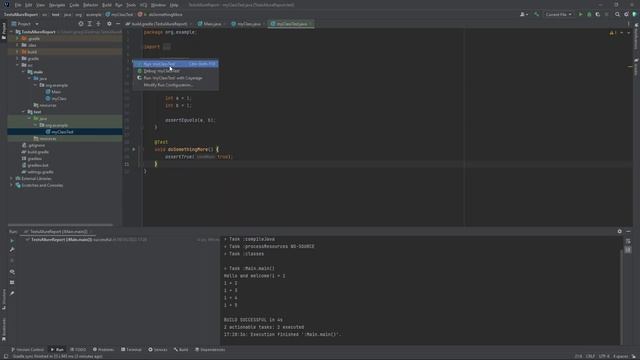Viewport: 640px width, 360px height.
Task: Collapse all icon in Project panel header
Action: [x=98, y=24]
